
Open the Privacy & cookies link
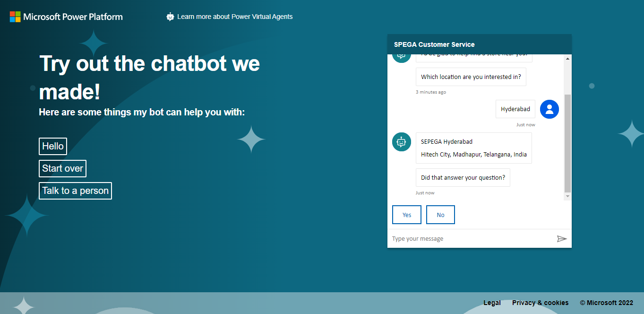540,303
